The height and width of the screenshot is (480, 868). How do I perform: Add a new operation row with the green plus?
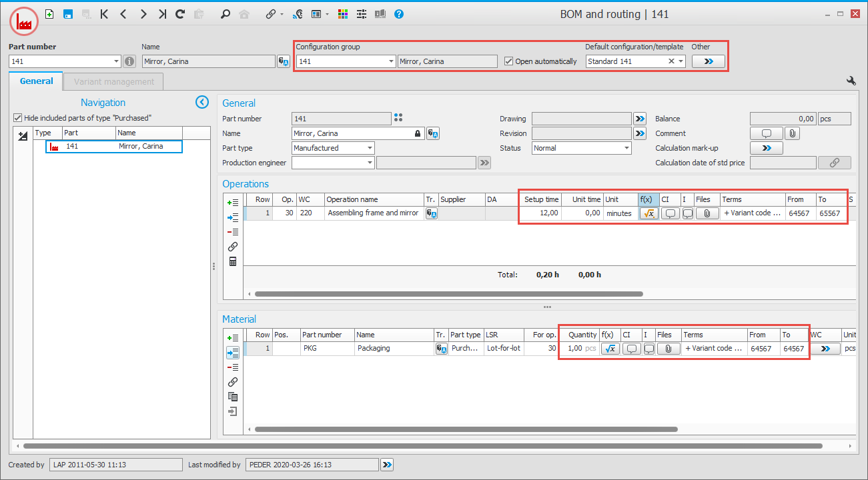click(232, 202)
